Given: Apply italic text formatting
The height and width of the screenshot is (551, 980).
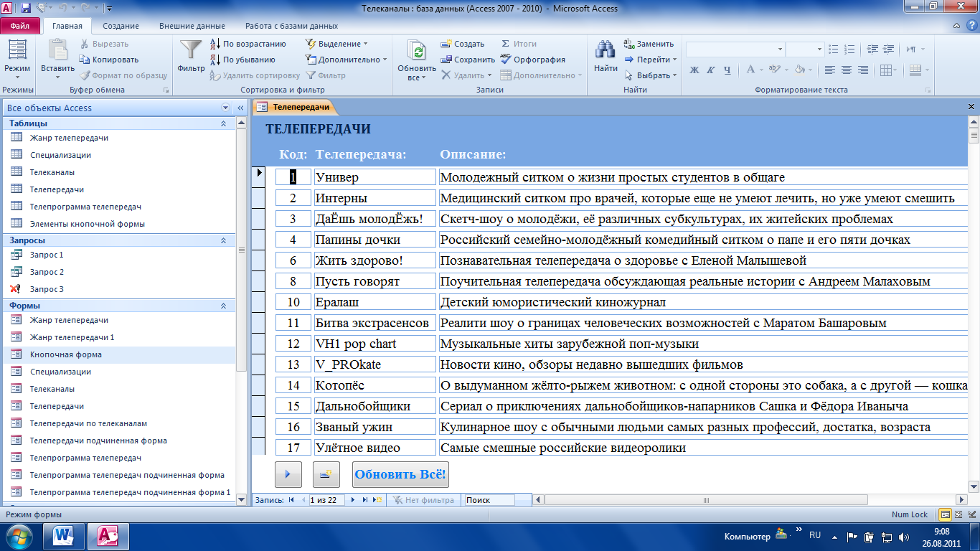Looking at the screenshot, I should click(710, 70).
